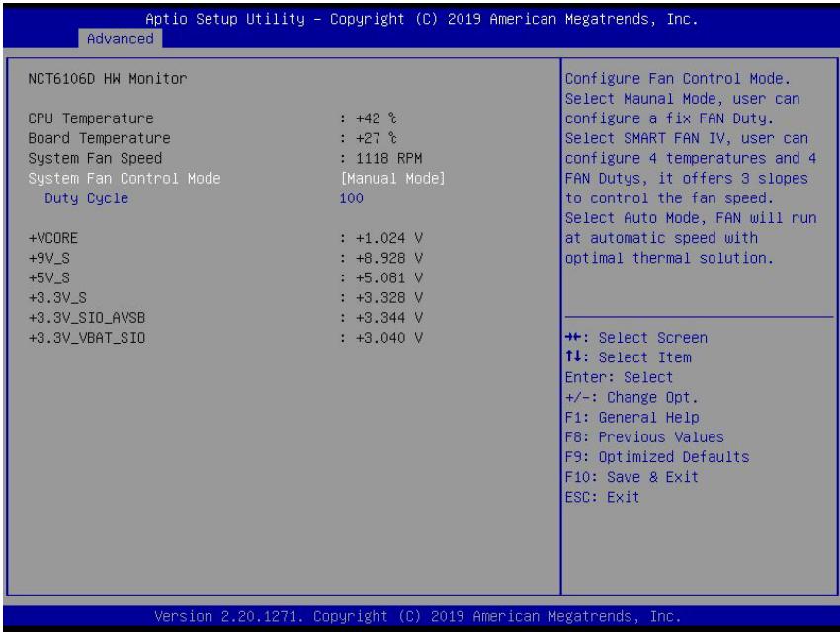Click the +3.3V_SIO_AVSB label
The width and height of the screenshot is (840, 632).
pyautogui.click(x=87, y=318)
